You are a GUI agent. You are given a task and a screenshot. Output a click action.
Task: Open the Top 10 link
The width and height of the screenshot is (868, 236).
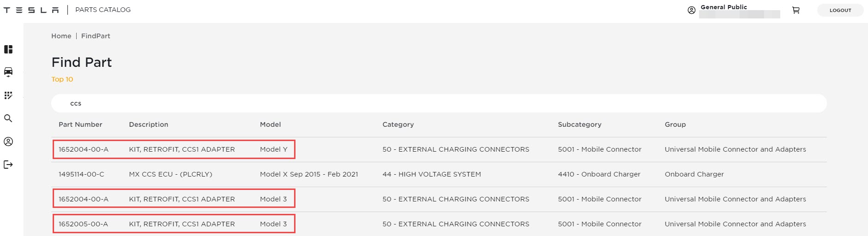coord(62,79)
